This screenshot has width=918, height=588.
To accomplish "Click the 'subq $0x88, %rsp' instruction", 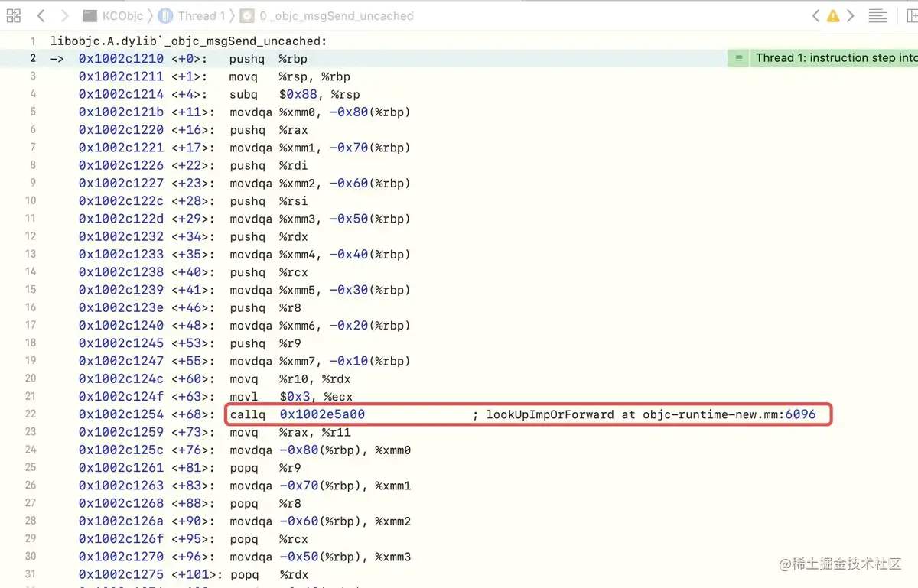I will point(295,95).
